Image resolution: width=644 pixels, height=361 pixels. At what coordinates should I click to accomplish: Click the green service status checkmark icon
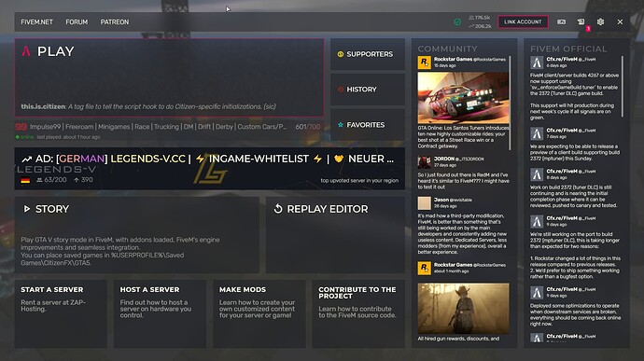pyautogui.click(x=457, y=21)
